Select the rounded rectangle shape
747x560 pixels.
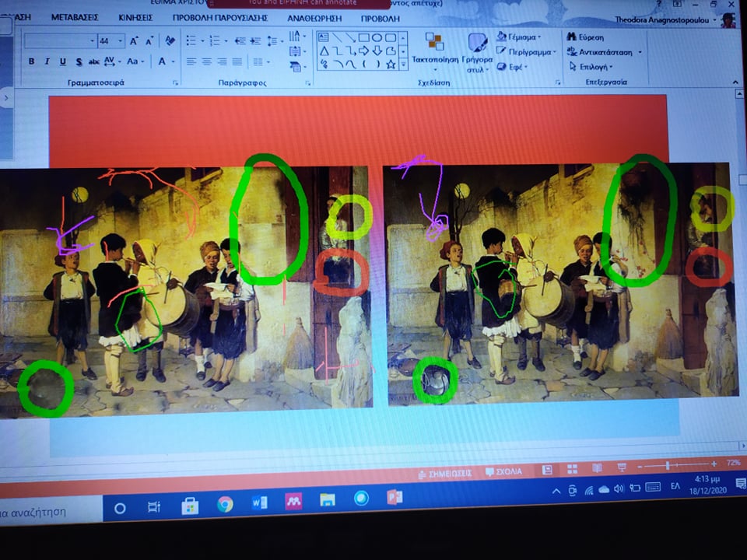(x=390, y=37)
